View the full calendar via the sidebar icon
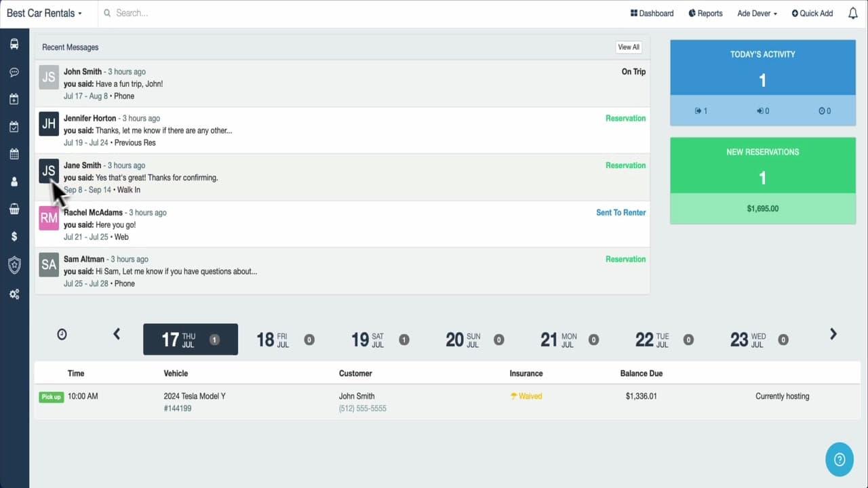Viewport: 868px width, 488px height. pyautogui.click(x=14, y=154)
